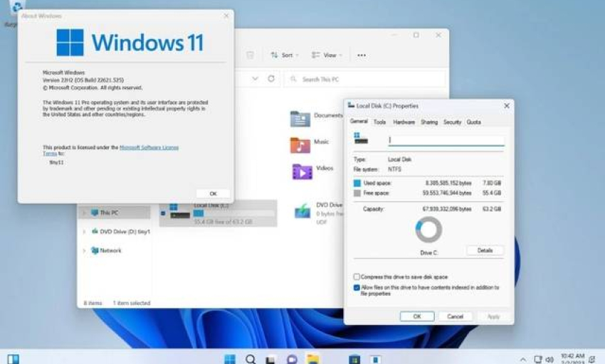Open the Chat app on taskbar
The width and height of the screenshot is (605, 364).
[x=292, y=360]
